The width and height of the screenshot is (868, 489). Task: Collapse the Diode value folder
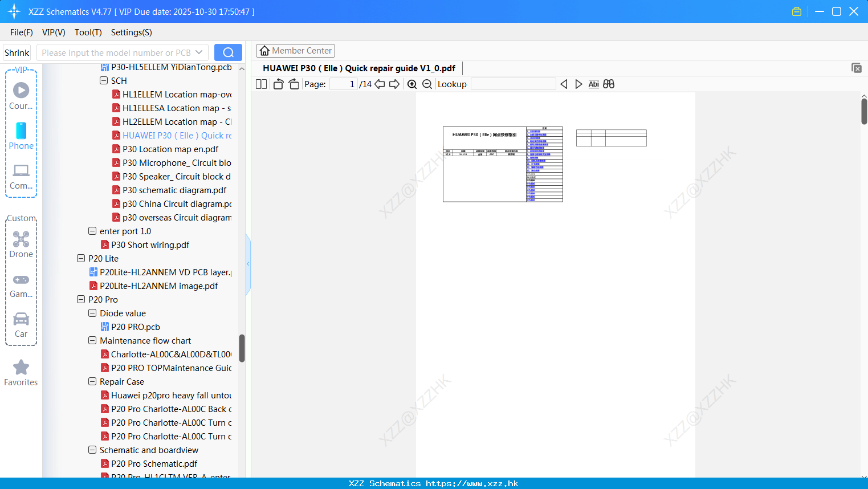(x=92, y=313)
